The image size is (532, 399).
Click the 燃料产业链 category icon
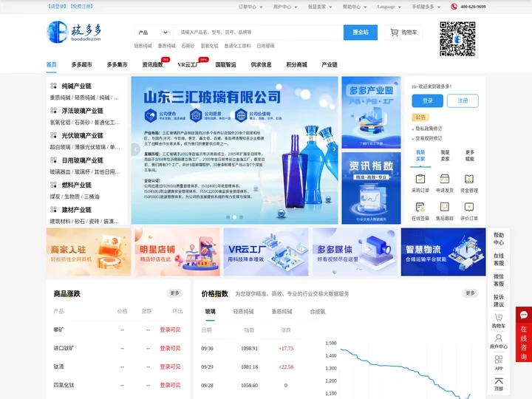click(x=53, y=185)
